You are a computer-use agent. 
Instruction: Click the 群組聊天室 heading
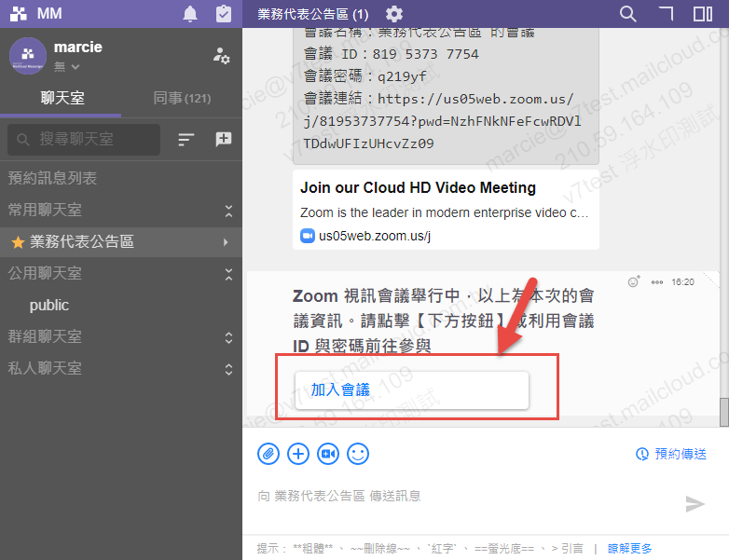pos(45,337)
